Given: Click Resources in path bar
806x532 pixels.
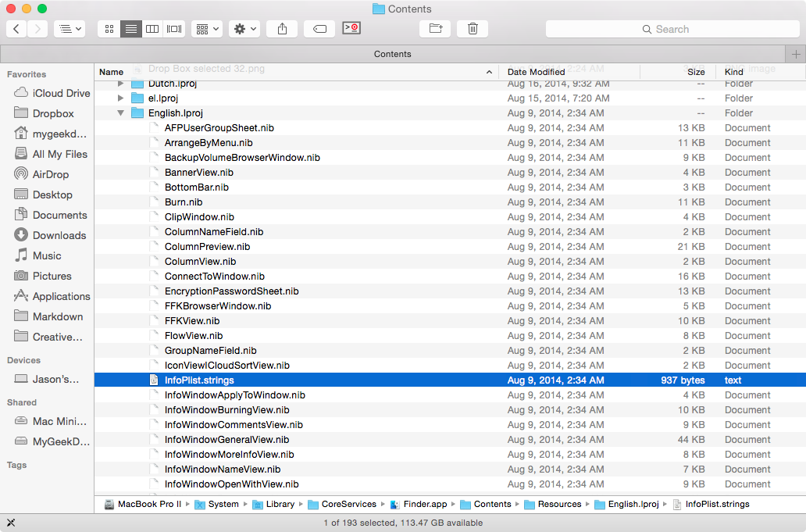Looking at the screenshot, I should (x=553, y=504).
